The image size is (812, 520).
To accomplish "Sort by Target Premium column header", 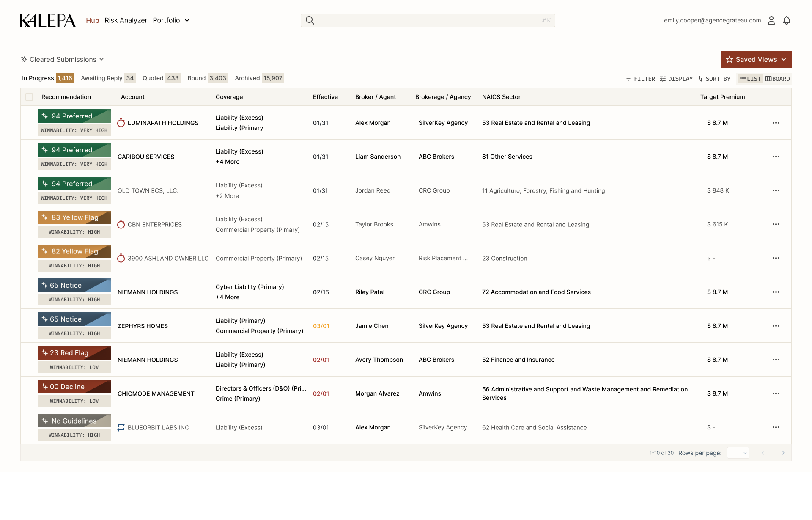I will (722, 97).
